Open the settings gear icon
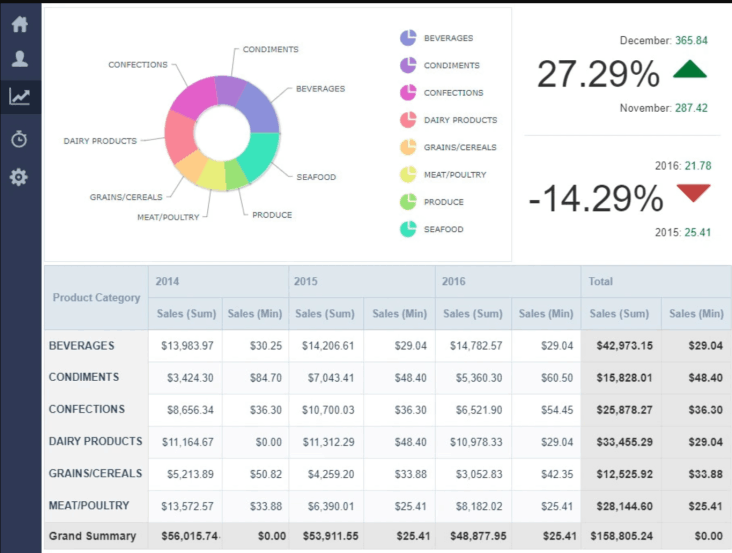This screenshot has height=553, width=732. [20, 177]
